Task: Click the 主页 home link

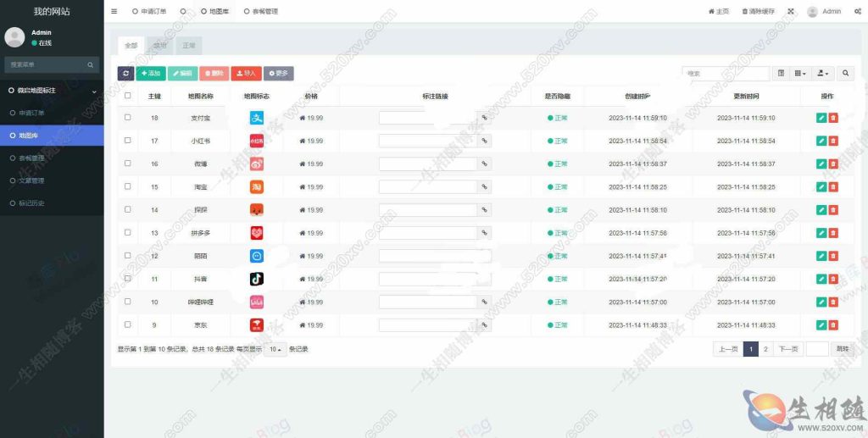Action: [719, 11]
